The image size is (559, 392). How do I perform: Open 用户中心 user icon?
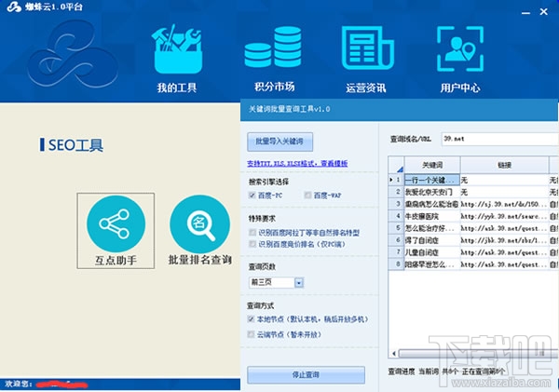click(460, 48)
